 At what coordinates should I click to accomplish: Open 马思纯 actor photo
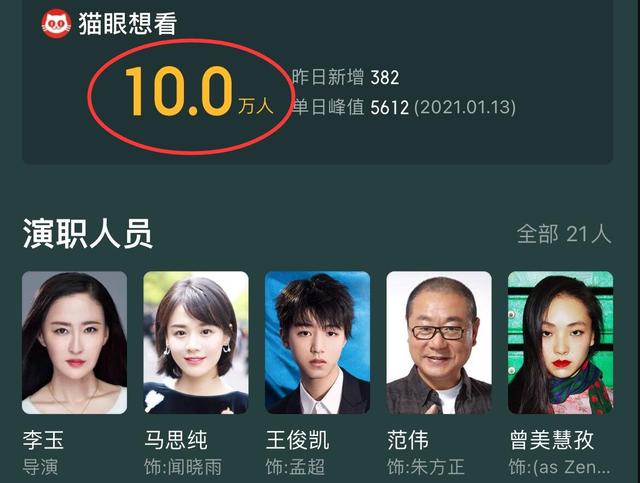[x=196, y=343]
